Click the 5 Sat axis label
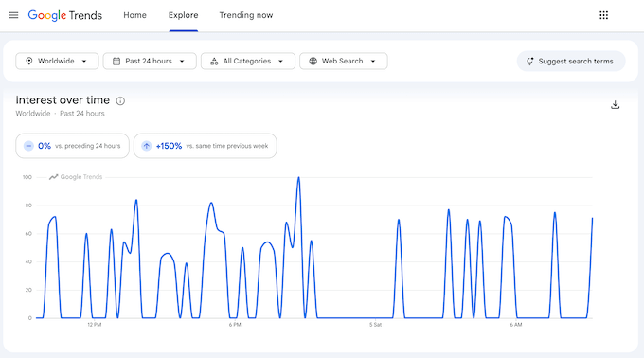 click(375, 325)
